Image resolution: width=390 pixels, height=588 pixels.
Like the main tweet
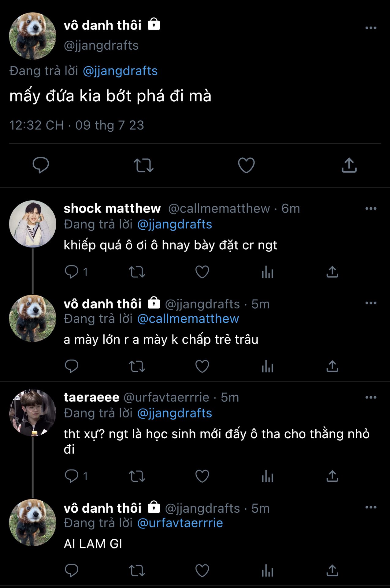246,165
